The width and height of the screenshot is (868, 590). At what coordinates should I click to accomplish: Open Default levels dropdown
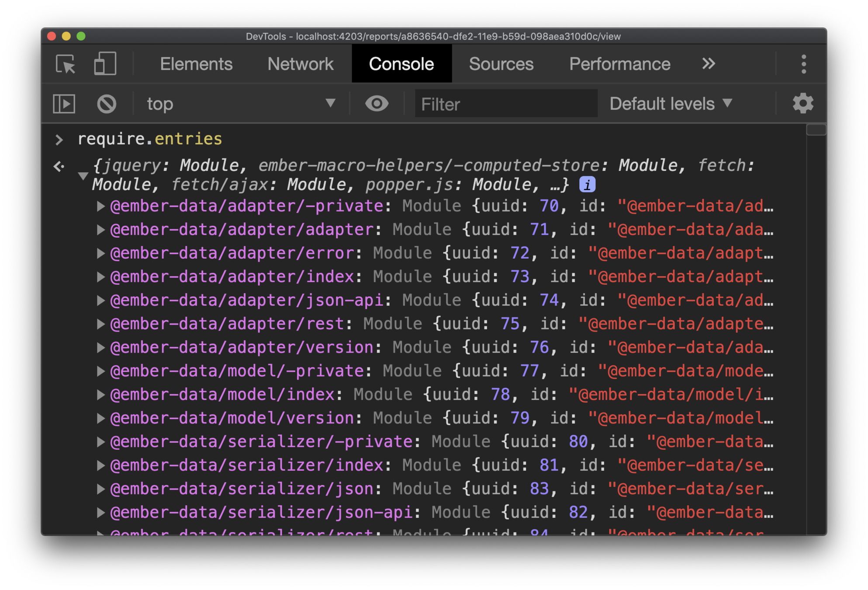(x=671, y=104)
